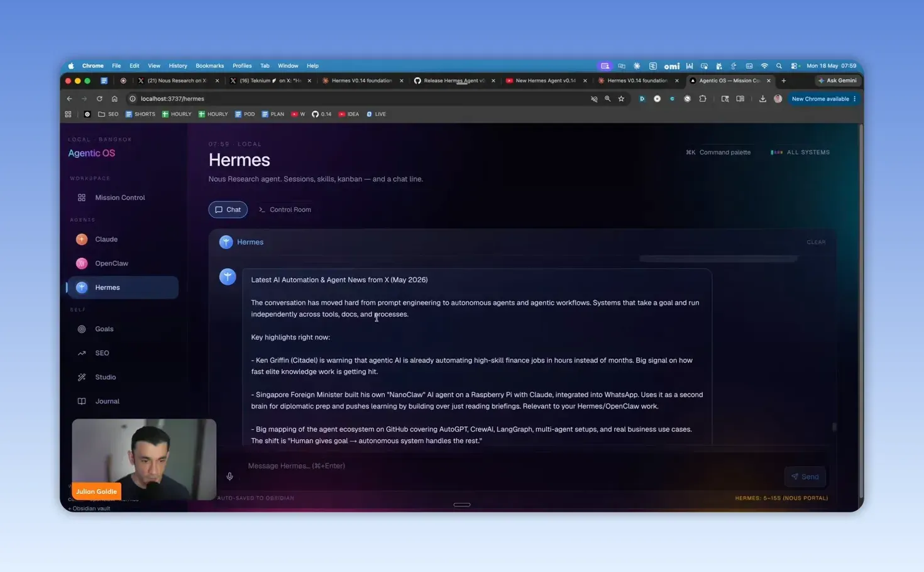Screen dimensions: 924x572
Task: Open the Bookmarks menu
Action: point(209,66)
